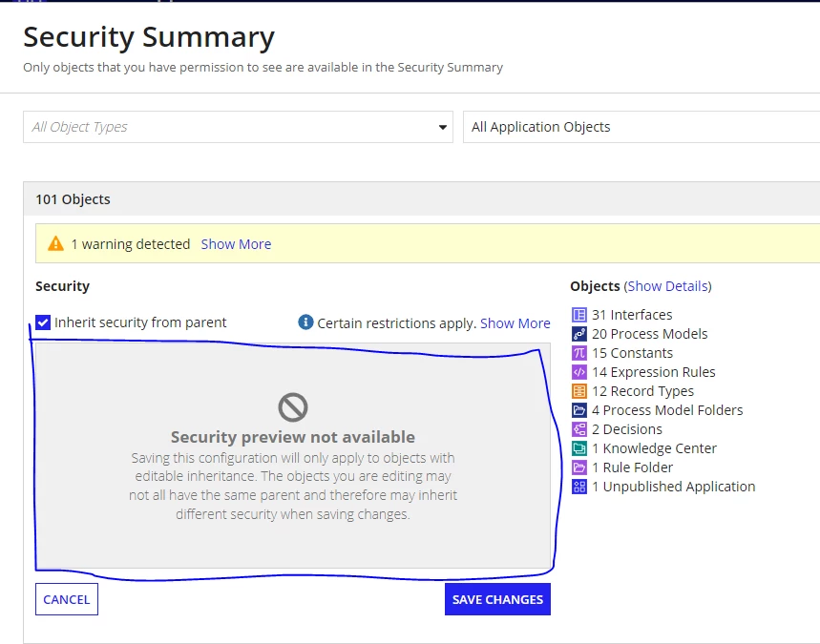Click the Expression Rules code icon
820x644 pixels.
click(578, 372)
